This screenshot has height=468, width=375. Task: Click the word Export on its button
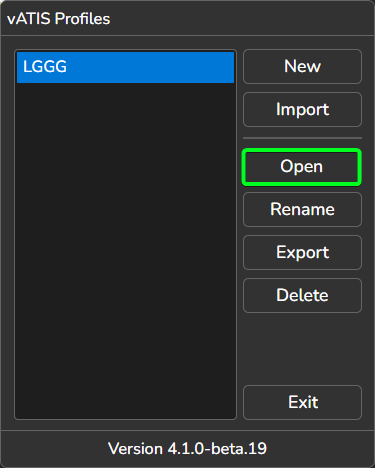pos(303,252)
